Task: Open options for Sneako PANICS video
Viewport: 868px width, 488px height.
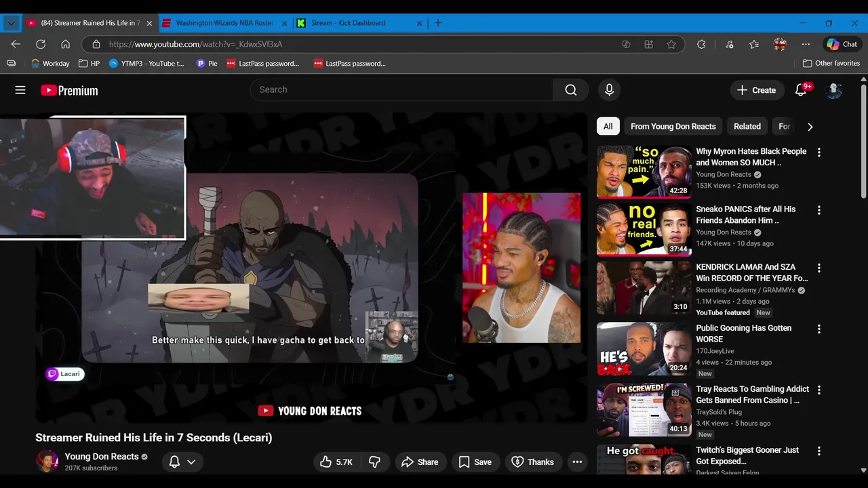Action: click(818, 210)
